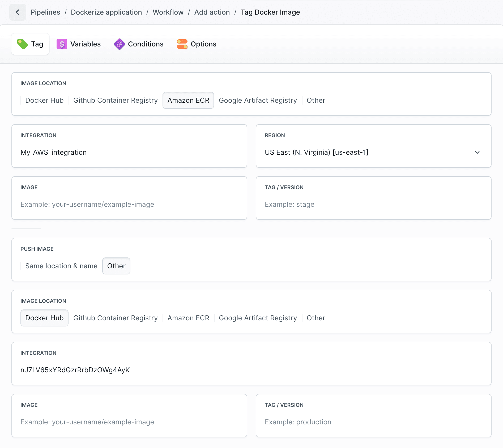Click the Tag/Version field showing 'production' example
The image size is (503, 448).
click(x=373, y=422)
